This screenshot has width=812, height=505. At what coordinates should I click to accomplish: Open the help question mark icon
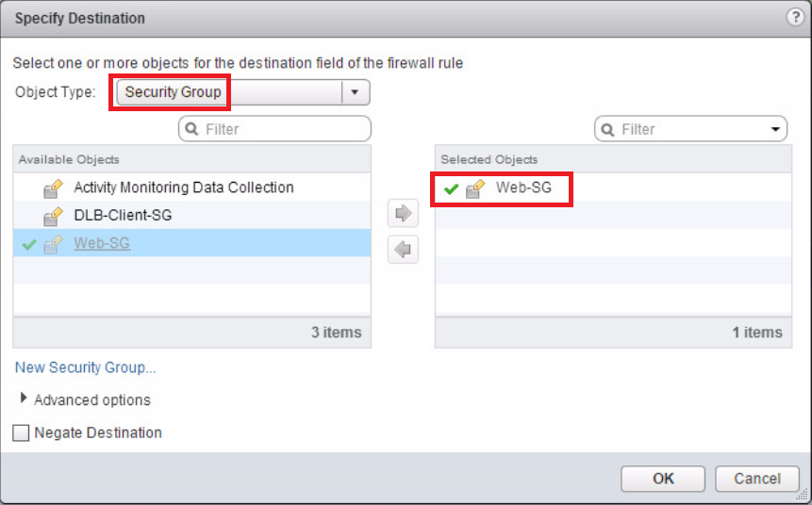(795, 17)
